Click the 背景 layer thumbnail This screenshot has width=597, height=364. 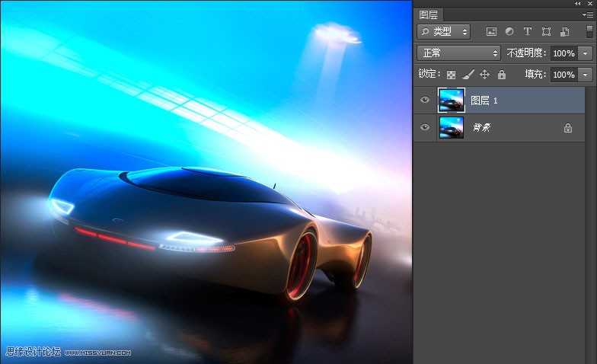tap(452, 128)
